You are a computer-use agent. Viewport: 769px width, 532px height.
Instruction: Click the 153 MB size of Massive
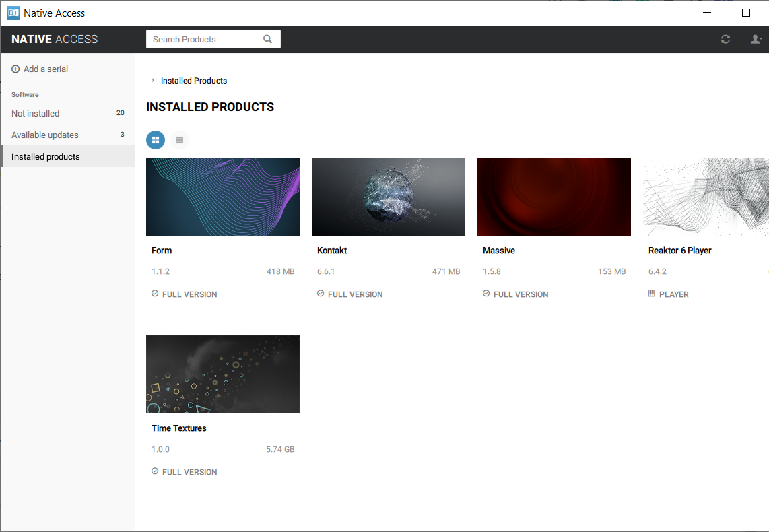[611, 271]
